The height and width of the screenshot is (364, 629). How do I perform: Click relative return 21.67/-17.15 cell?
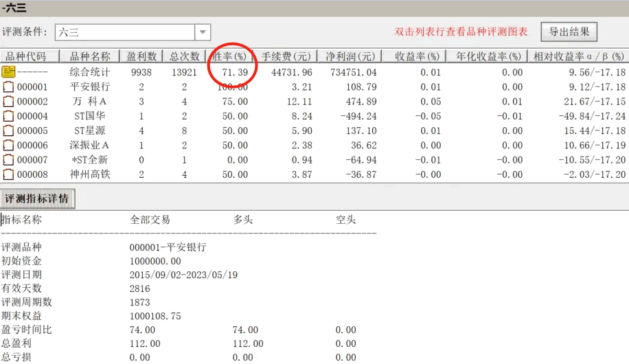pos(595,102)
